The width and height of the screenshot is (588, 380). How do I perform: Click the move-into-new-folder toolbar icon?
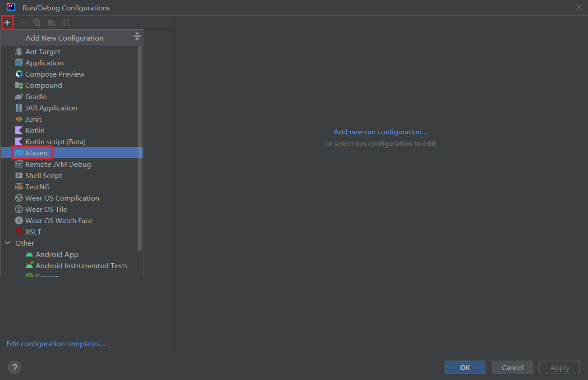(x=52, y=23)
